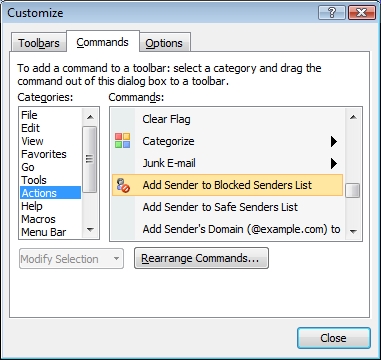
Task: Click the Categories list scroll down arrow
Action: tap(90, 230)
